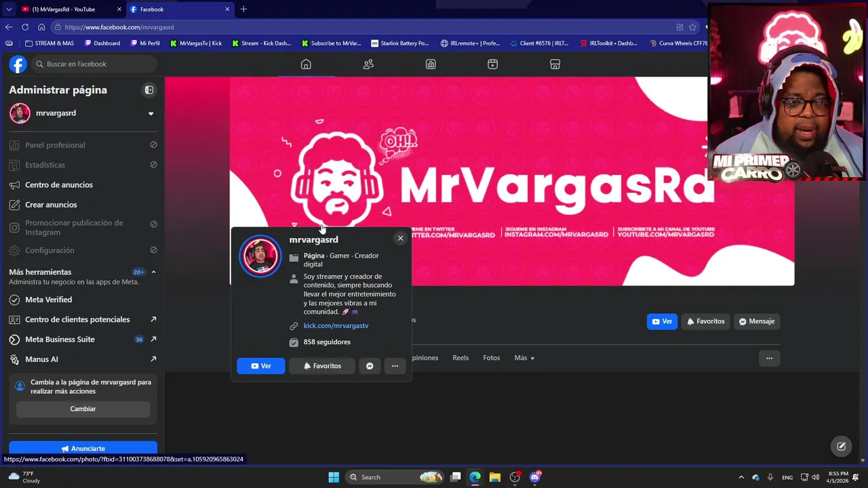This screenshot has width=868, height=488.
Task: Click the Facebook logo icon
Action: (18, 64)
